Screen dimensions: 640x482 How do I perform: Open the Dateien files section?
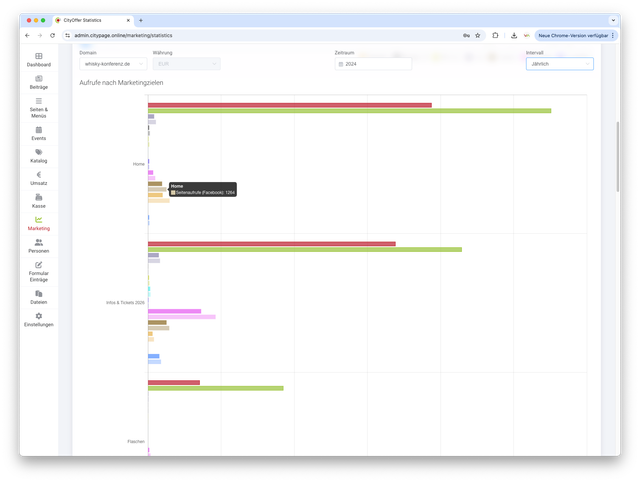38,297
